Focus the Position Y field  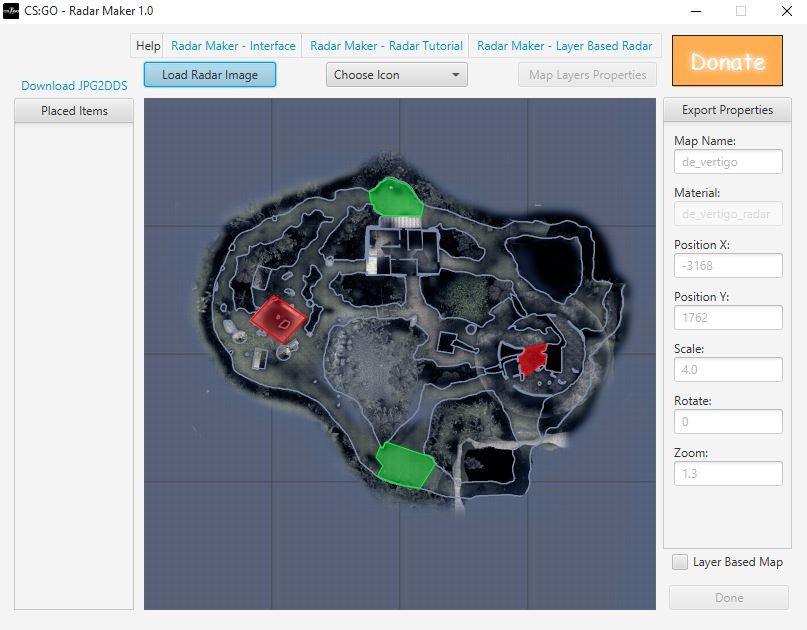click(728, 318)
